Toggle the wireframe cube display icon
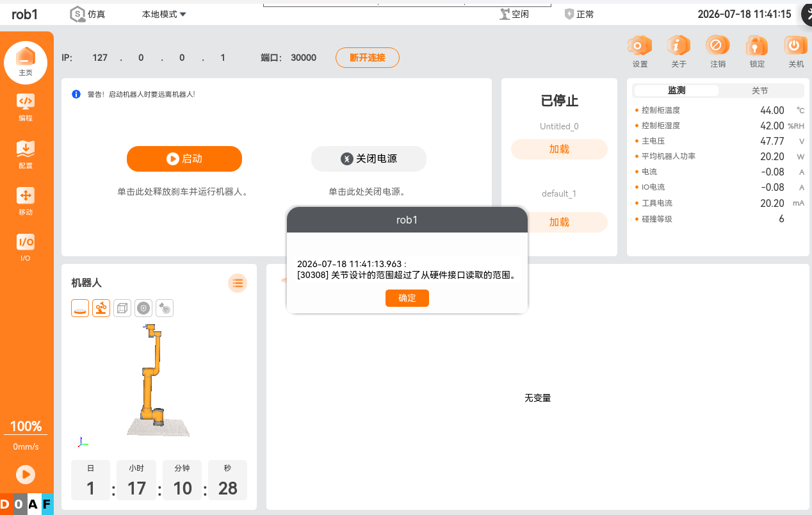812x515 pixels. click(122, 308)
